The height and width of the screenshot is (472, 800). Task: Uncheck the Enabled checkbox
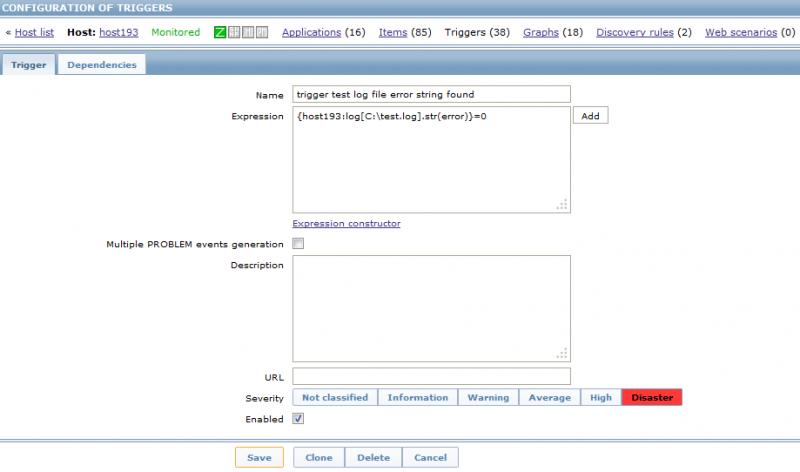tap(298, 418)
